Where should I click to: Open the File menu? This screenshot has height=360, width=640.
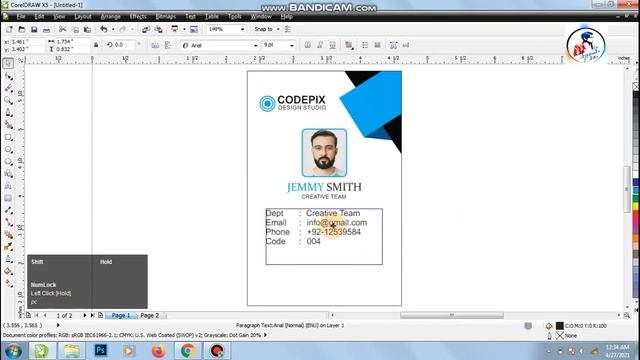[x=21, y=16]
